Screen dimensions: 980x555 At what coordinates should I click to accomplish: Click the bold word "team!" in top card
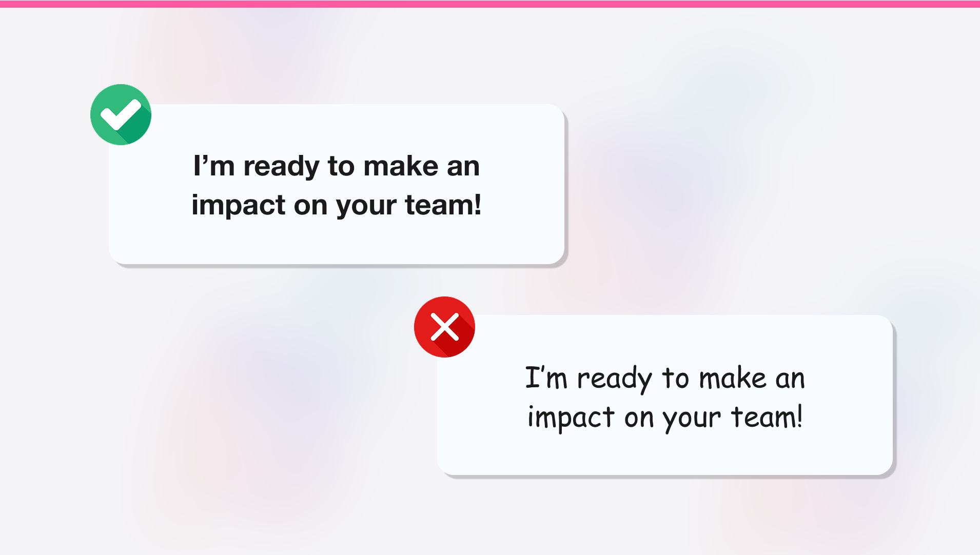(x=443, y=205)
